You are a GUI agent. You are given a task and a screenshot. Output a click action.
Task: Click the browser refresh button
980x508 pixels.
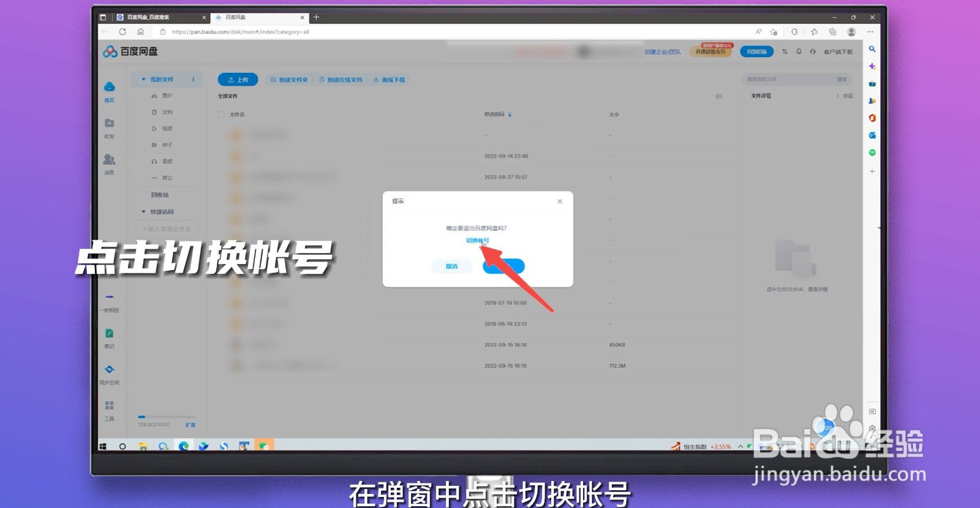(123, 32)
